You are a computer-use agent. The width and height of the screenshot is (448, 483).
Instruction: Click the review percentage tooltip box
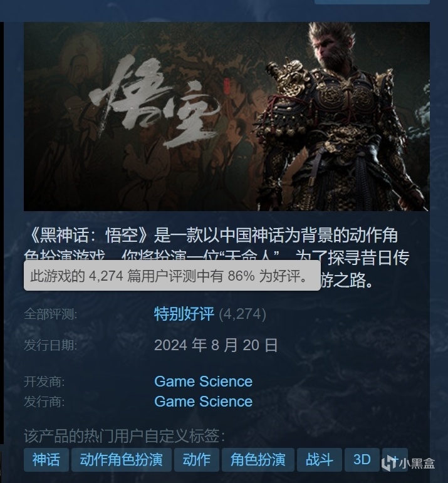click(172, 276)
